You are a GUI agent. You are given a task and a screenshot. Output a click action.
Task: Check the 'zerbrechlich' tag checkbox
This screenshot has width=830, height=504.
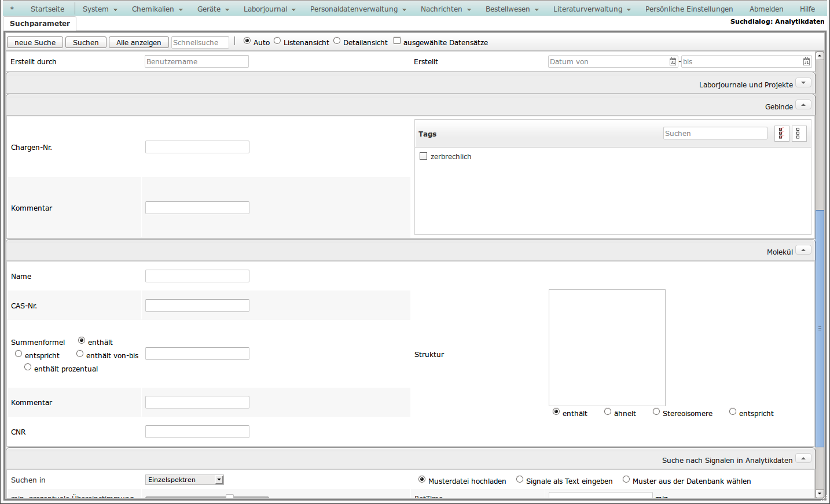coord(424,156)
